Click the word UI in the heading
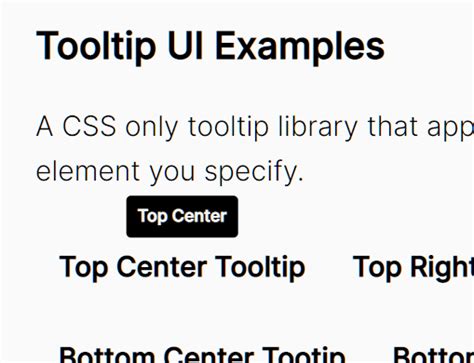Image resolution: width=474 pixels, height=363 pixels. point(185,45)
